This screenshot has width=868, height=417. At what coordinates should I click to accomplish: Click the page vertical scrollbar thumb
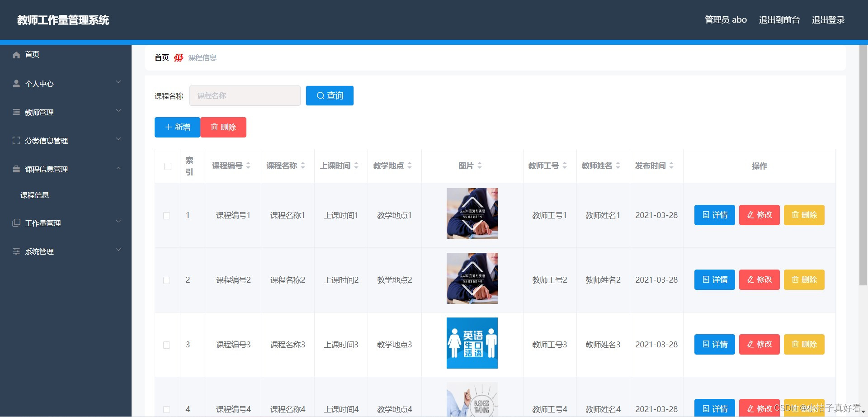[863, 165]
